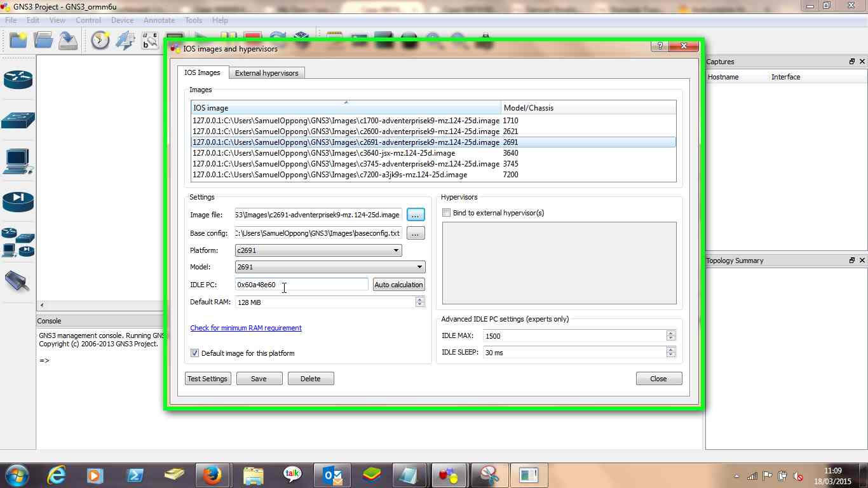The width and height of the screenshot is (868, 488).
Task: Open the Annotate menu
Action: tap(159, 20)
